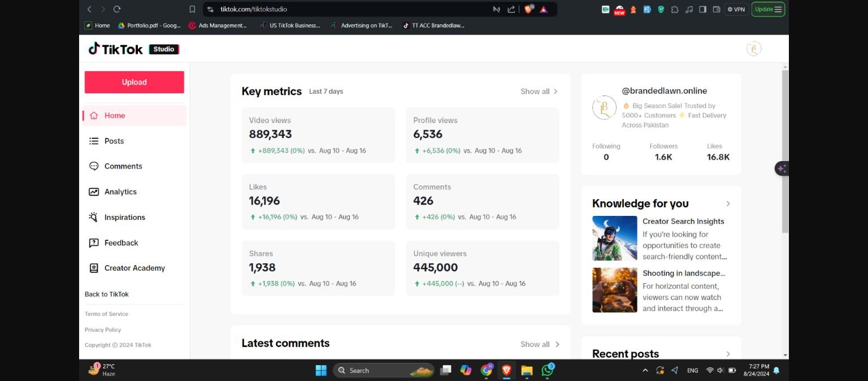Open the US TikTok Business bookmark
Viewport: 868px width, 381px height.
coord(290,25)
